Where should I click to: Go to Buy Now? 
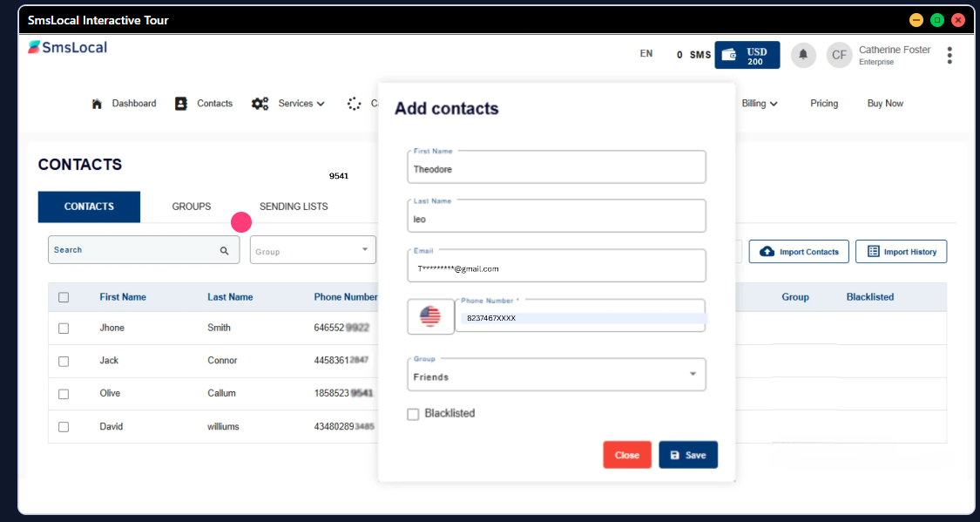885,104
